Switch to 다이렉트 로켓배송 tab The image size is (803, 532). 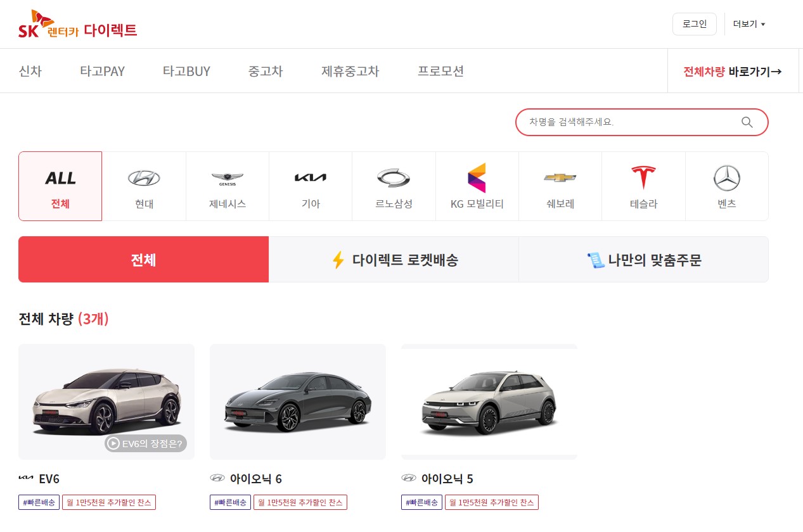(394, 260)
